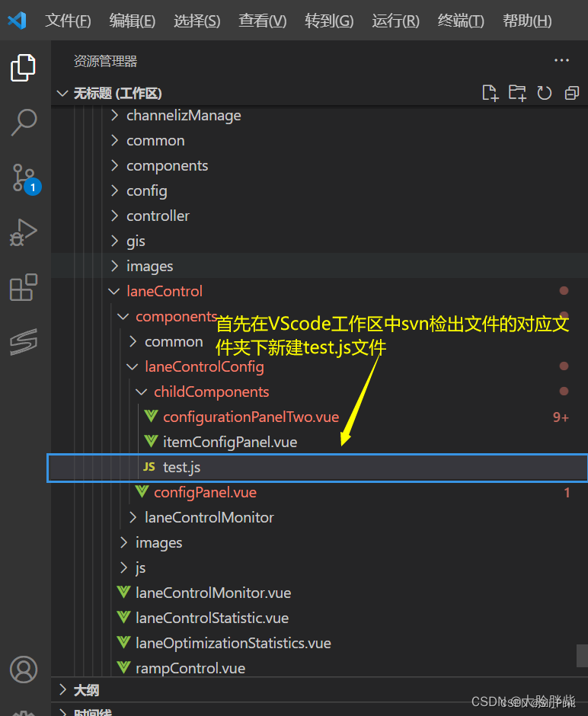Open the Accounts icon
This screenshot has height=716, width=588.
tap(24, 670)
